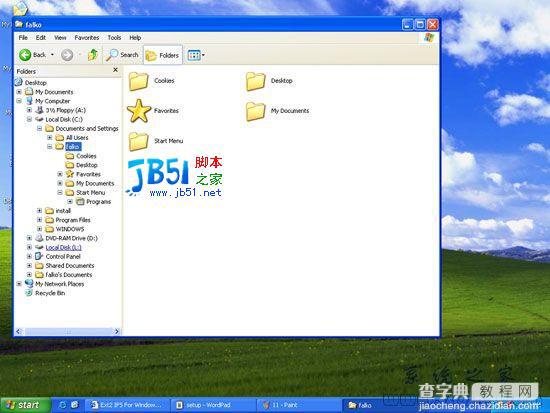Select Desktop root in folder tree
Image resolution: width=550 pixels, height=413 pixels.
click(35, 83)
